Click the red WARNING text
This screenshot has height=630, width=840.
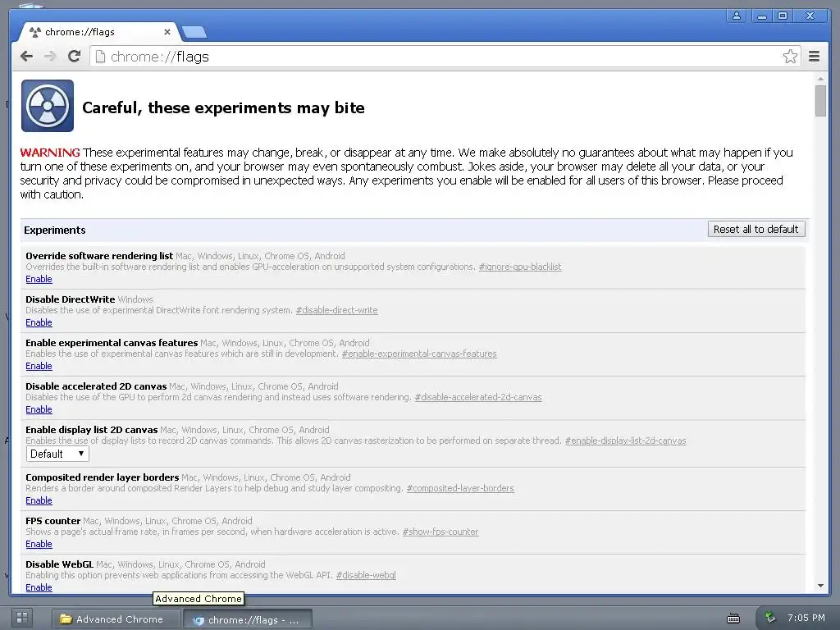50,153
